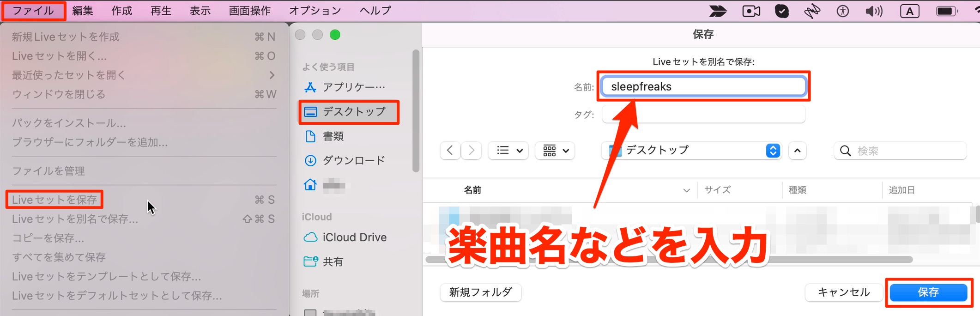Screen dimensions: 980x316
Task: Open the input source A icon
Action: click(909, 11)
